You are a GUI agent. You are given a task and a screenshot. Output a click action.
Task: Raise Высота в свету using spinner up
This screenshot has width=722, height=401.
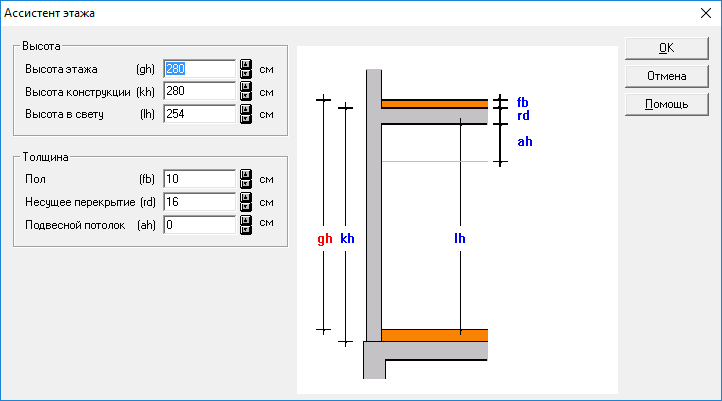click(x=245, y=109)
